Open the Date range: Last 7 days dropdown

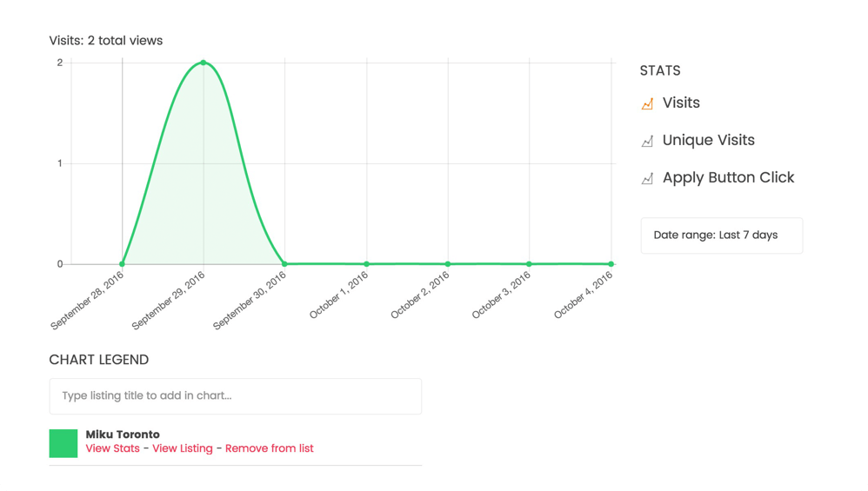(x=722, y=236)
